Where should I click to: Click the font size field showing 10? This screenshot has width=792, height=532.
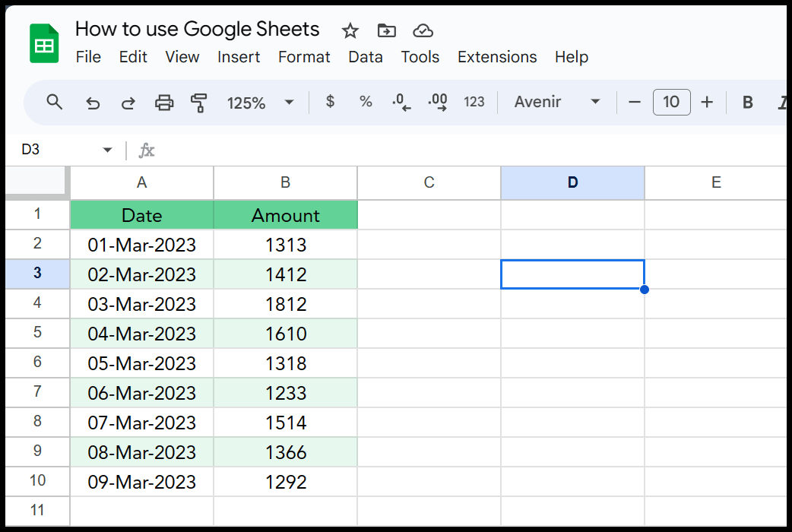(x=671, y=102)
